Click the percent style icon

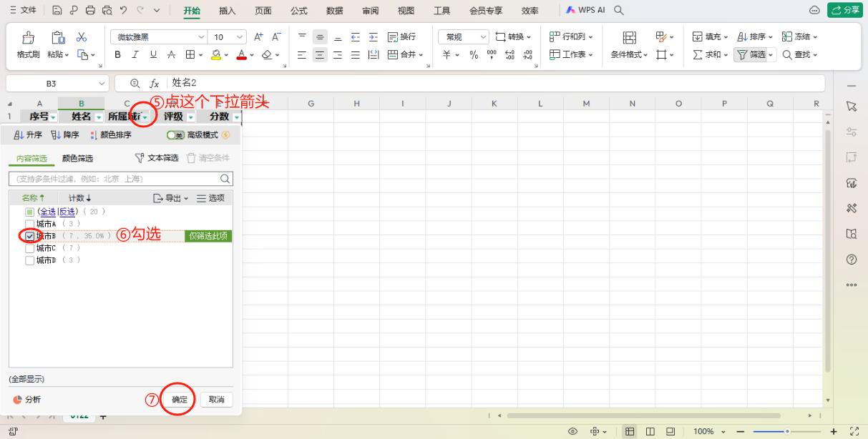click(473, 54)
